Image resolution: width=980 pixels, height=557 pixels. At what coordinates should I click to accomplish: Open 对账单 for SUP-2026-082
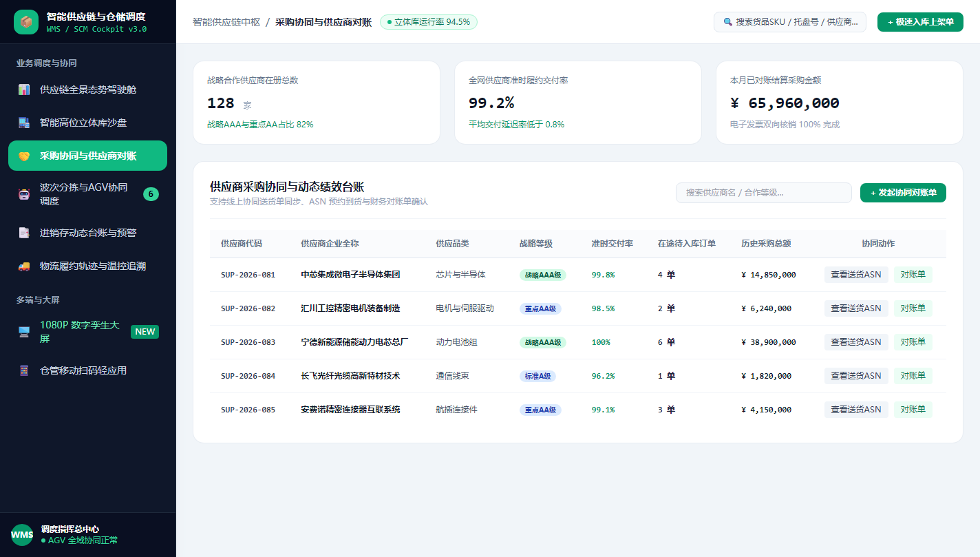913,308
